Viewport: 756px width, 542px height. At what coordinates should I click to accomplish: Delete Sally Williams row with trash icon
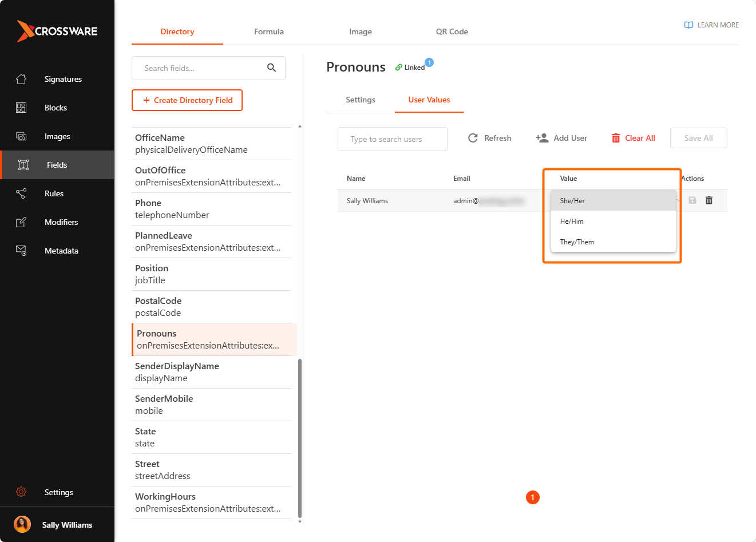[709, 200]
